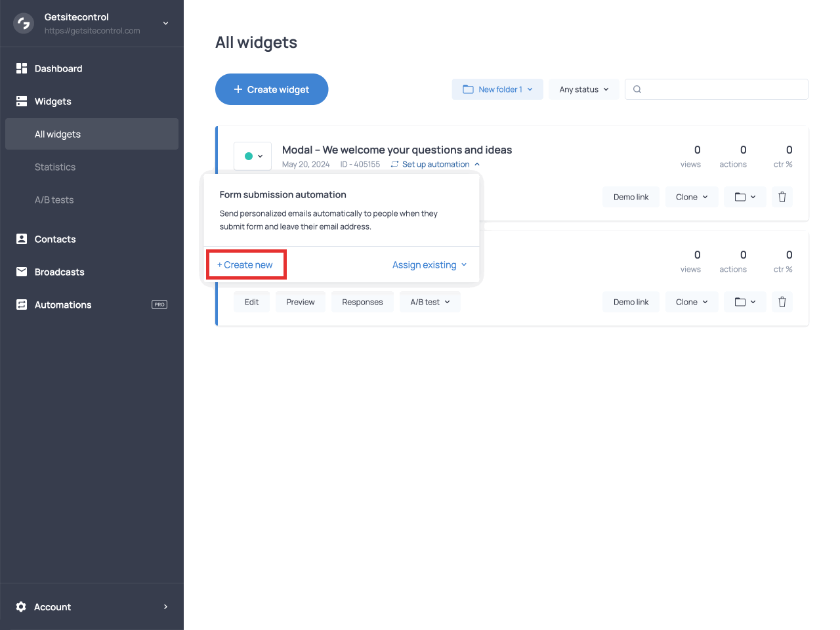Click the Getsitecontrol workspace logo
This screenshot has width=840, height=630.
(x=23, y=23)
